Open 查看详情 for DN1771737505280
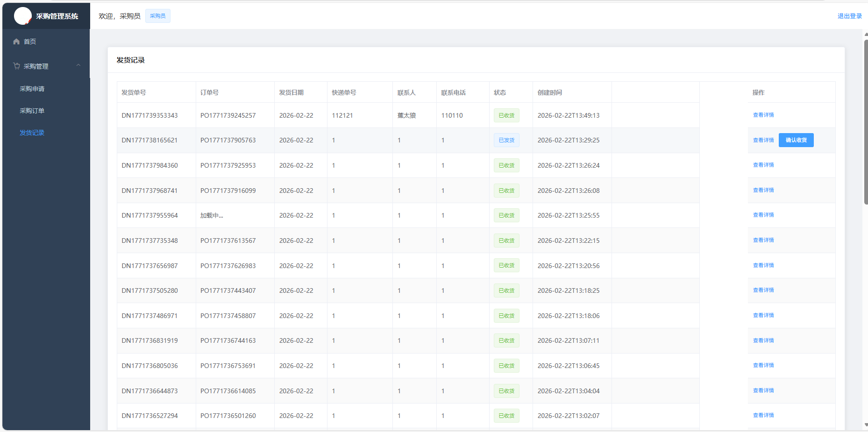The width and height of the screenshot is (868, 432). tap(763, 290)
